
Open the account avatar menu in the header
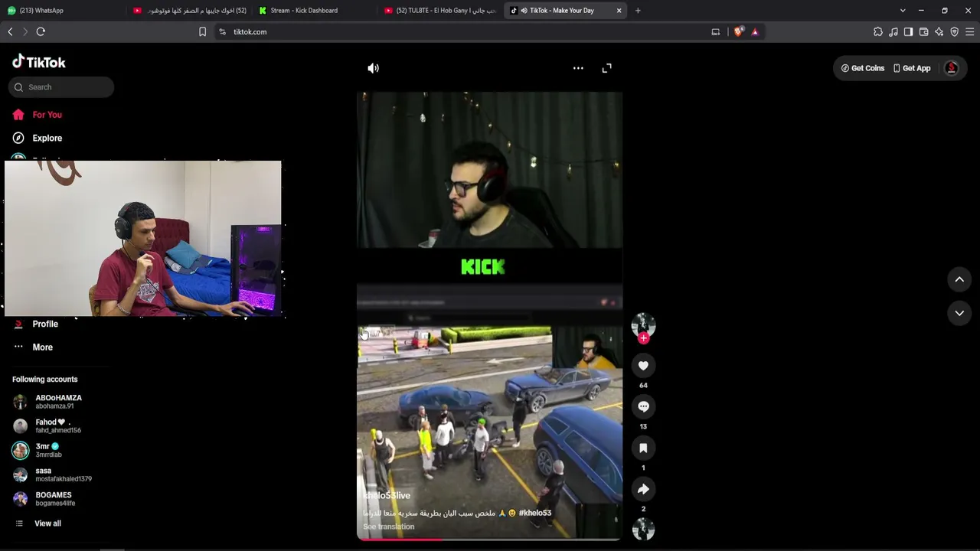(952, 68)
